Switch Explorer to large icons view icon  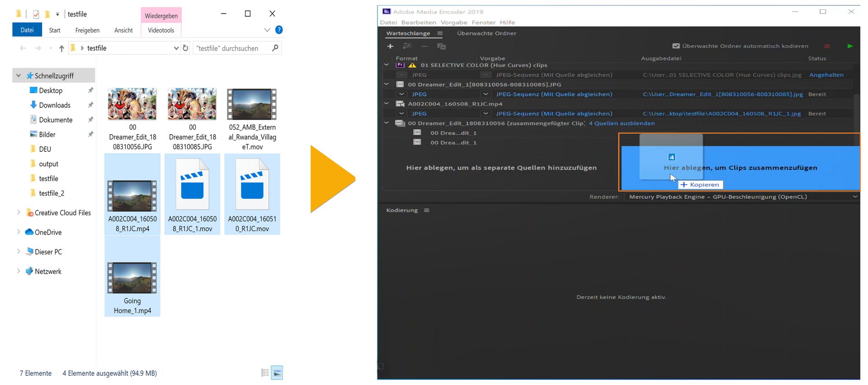277,373
